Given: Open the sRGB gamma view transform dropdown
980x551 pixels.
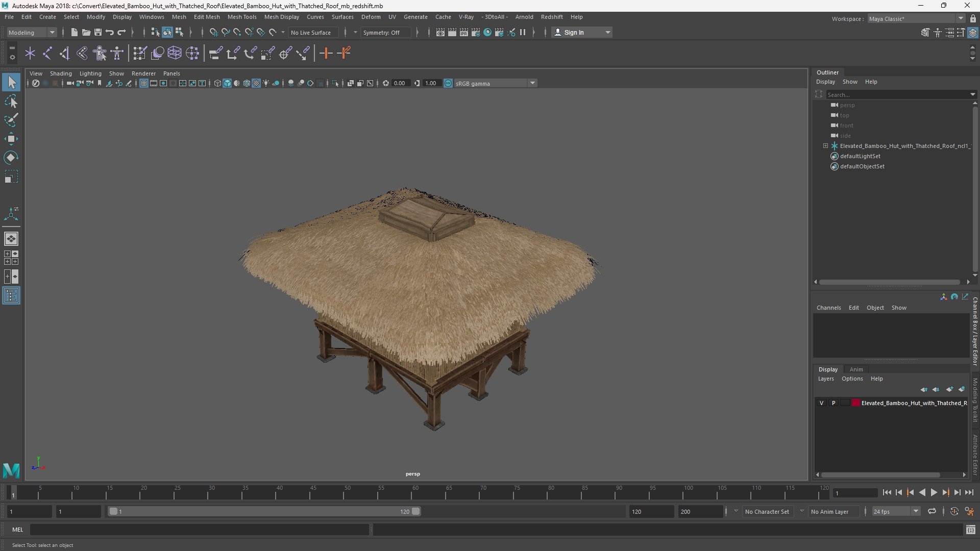Looking at the screenshot, I should [x=495, y=83].
